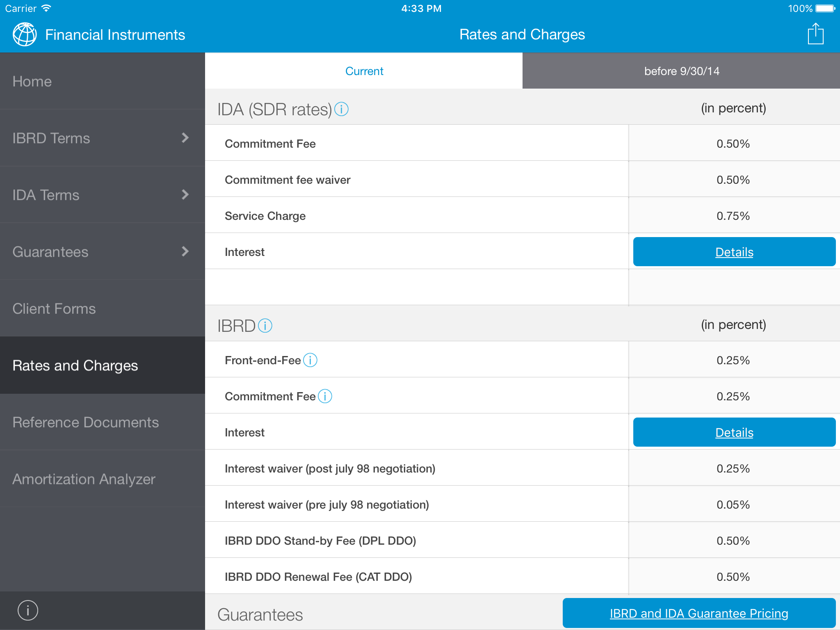840x630 pixels.
Task: Expand the Guarantees sidebar chevron
Action: tap(185, 251)
